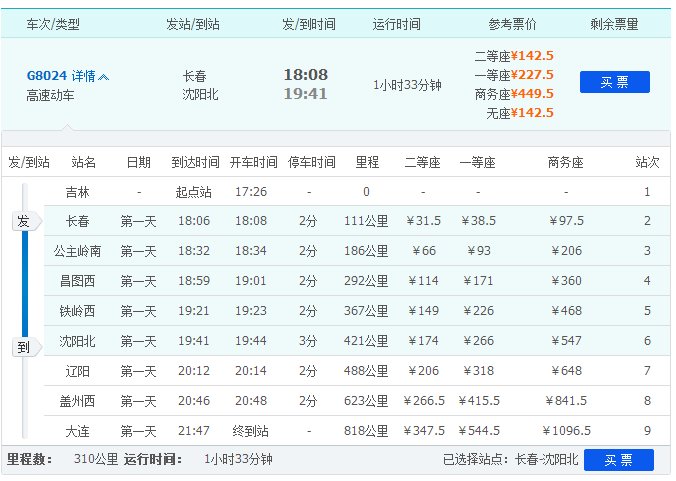This screenshot has width=676, height=481.
Task: Click the 发/到时间 column header
Action: [x=309, y=22]
